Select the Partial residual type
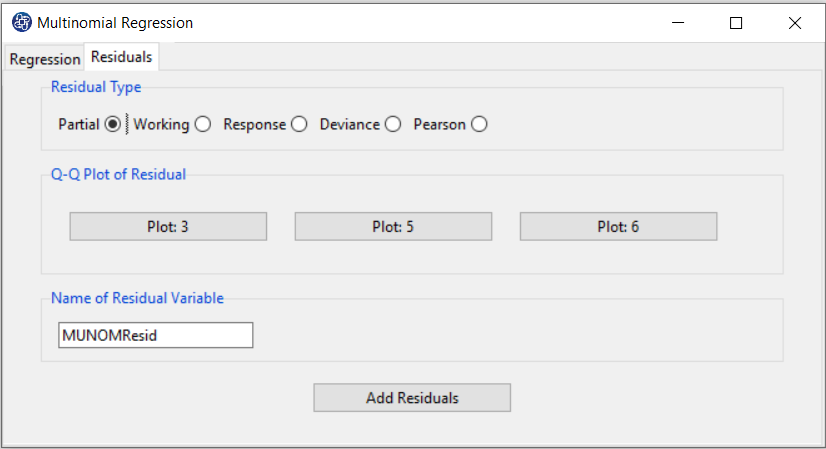The height and width of the screenshot is (449, 826). [x=112, y=124]
